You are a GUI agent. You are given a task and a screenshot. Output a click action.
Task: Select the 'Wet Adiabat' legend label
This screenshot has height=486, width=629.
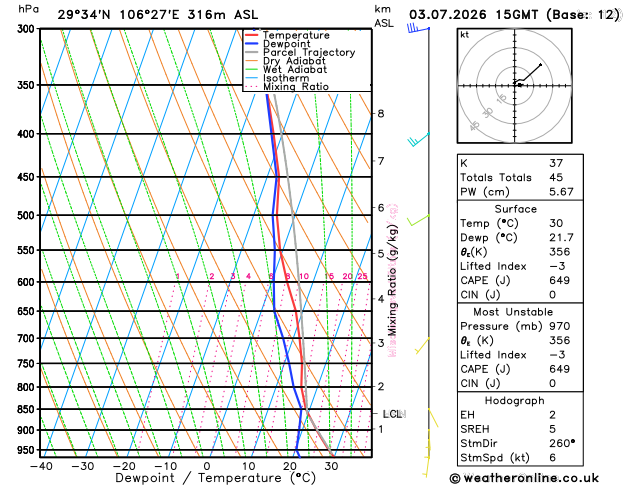pos(295,69)
